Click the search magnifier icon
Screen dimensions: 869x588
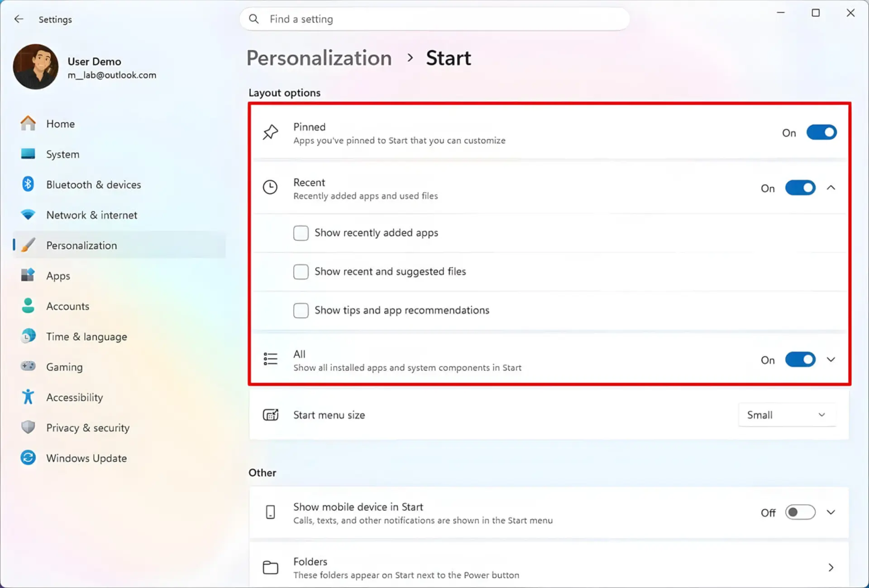254,19
